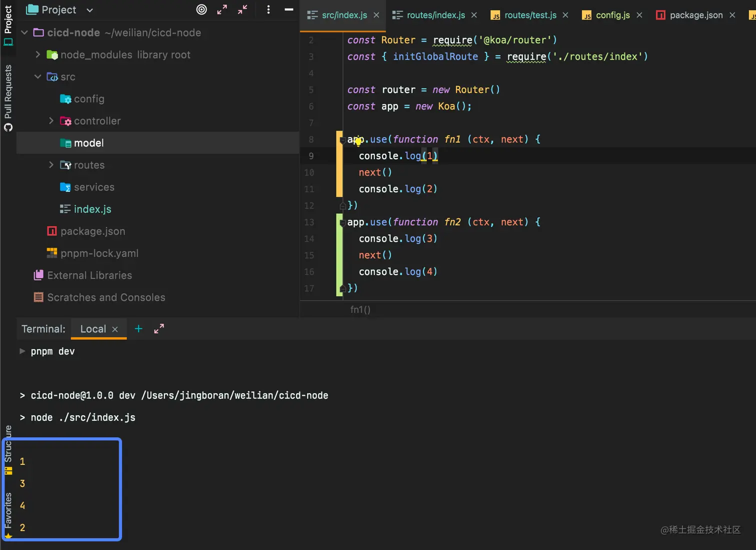Close the routes/test.js tab
The width and height of the screenshot is (756, 550).
[565, 16]
